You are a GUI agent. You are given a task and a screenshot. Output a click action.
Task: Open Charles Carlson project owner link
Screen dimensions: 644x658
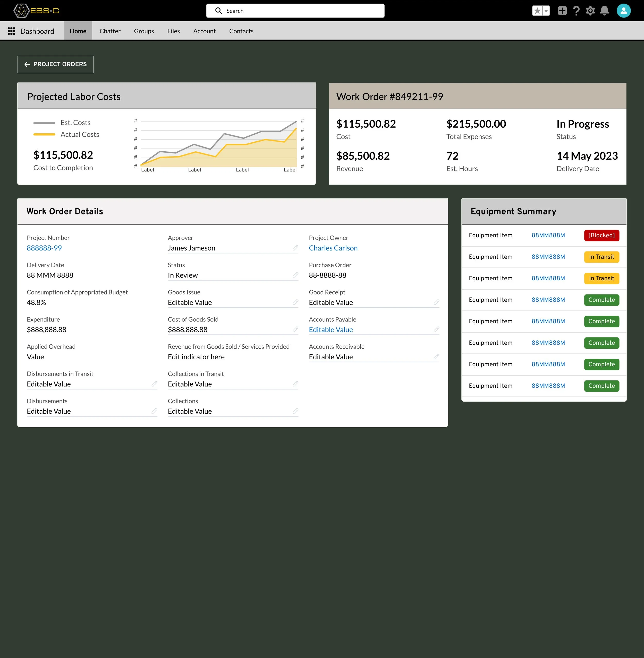pos(333,248)
